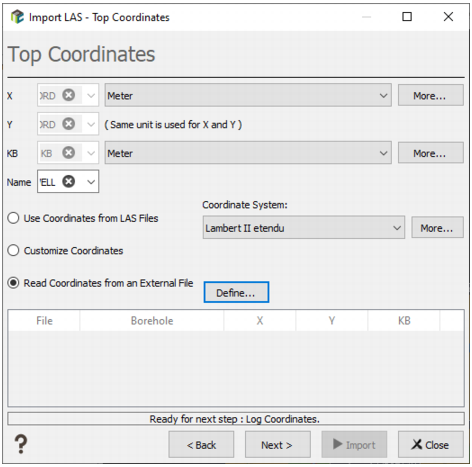Click More button for Coordinate System

coord(437,228)
